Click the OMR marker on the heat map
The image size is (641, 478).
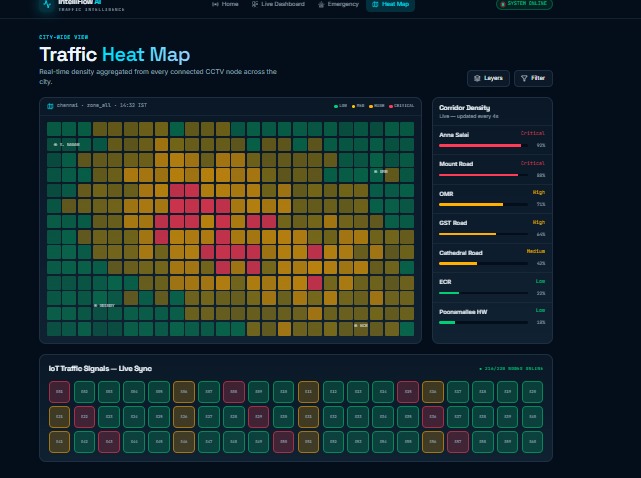click(x=381, y=172)
